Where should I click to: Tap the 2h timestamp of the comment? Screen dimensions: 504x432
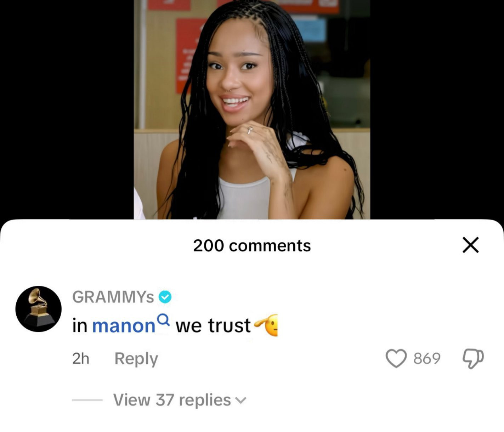[x=81, y=358]
